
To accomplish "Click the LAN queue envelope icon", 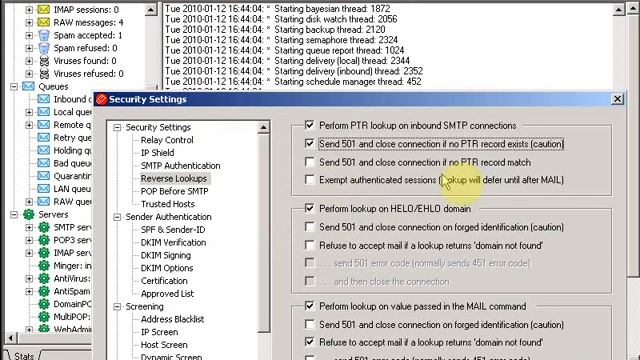I will tap(44, 189).
